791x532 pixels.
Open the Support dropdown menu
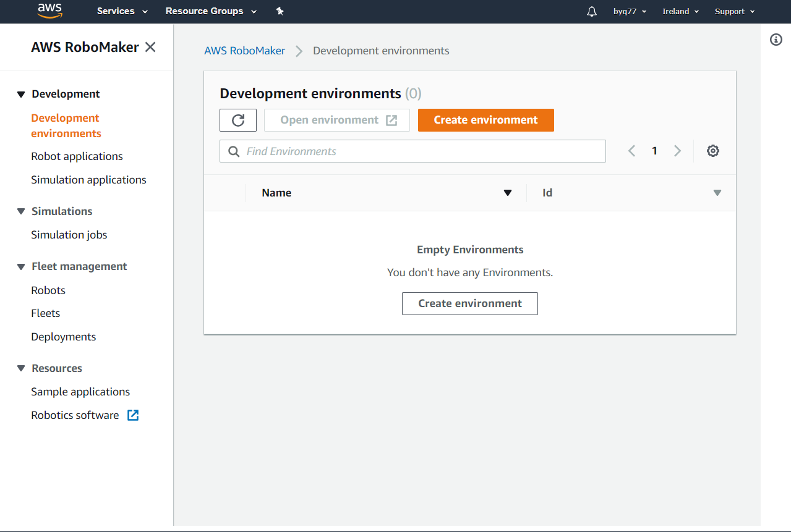click(735, 12)
